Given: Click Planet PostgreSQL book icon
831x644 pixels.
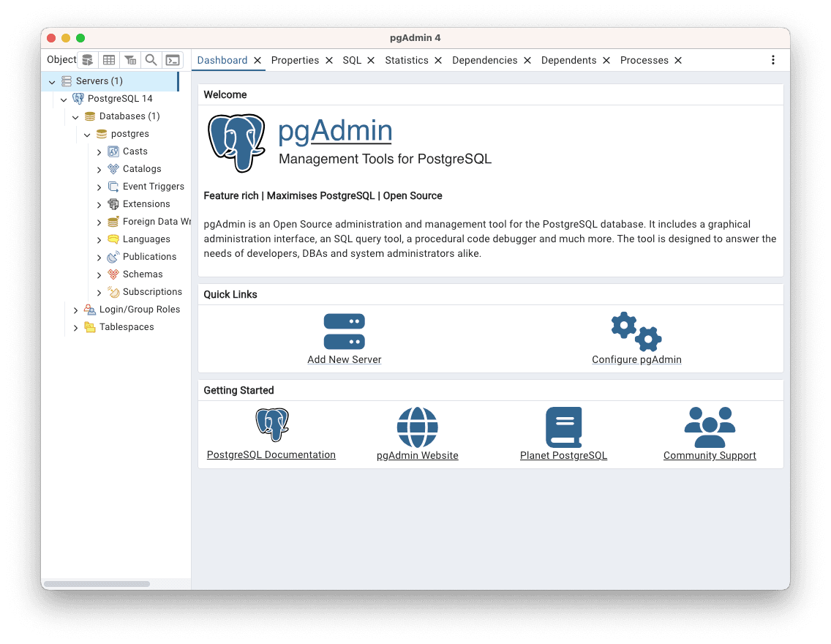Looking at the screenshot, I should click(x=564, y=427).
